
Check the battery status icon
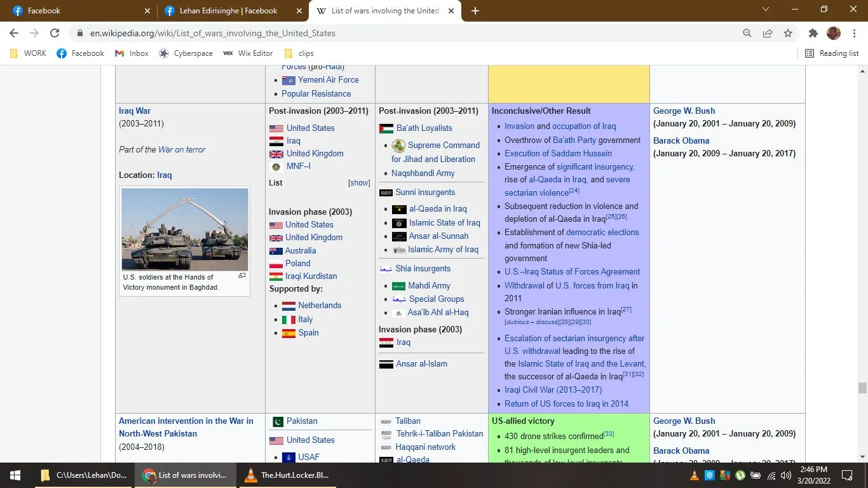point(756,475)
